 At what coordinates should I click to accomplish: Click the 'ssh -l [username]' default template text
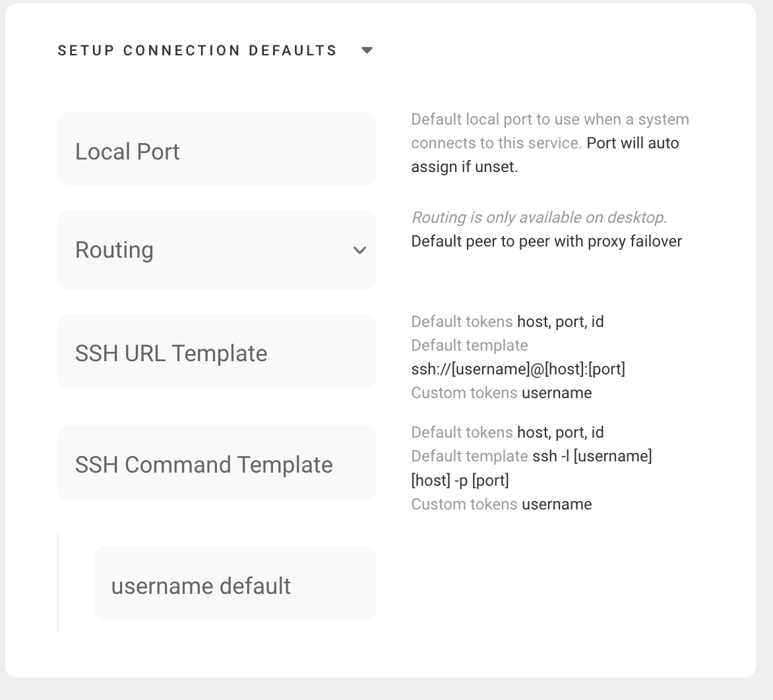[592, 456]
